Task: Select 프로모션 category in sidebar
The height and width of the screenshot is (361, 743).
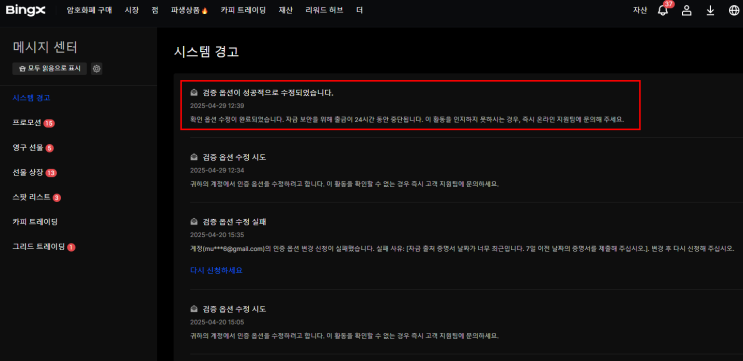Action: tap(27, 123)
